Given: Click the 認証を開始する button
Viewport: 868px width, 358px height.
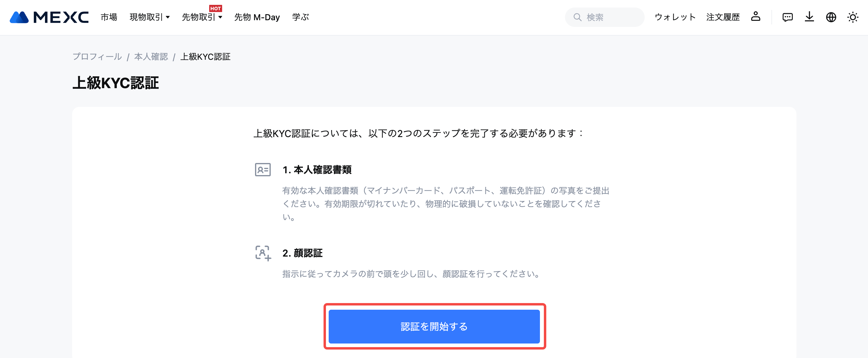Looking at the screenshot, I should 434,326.
